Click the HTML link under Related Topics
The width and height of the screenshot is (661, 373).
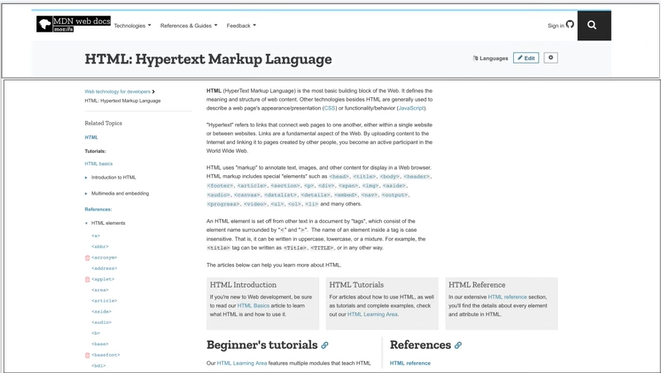(91, 137)
